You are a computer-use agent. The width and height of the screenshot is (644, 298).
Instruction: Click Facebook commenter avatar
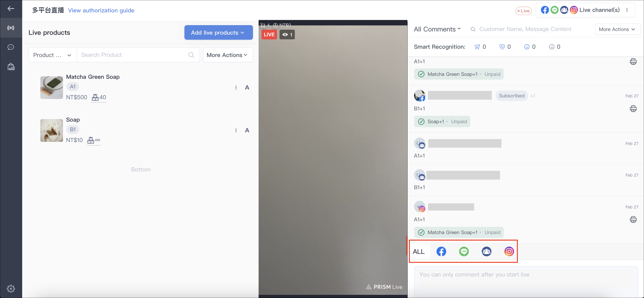point(419,96)
